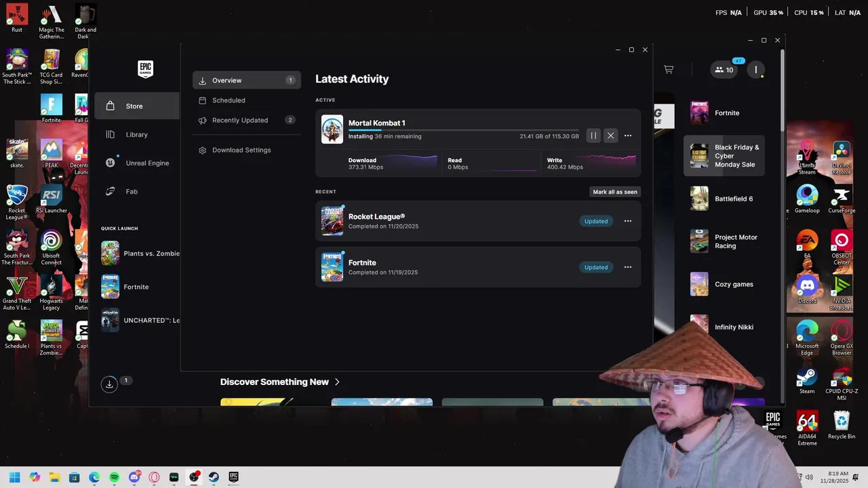Open Infinity Nikki store entry

724,327
